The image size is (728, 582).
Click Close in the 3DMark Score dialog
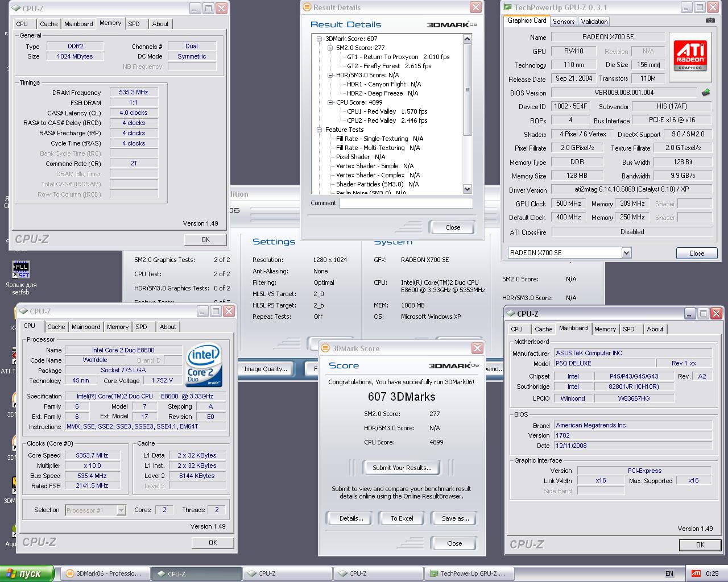point(454,543)
